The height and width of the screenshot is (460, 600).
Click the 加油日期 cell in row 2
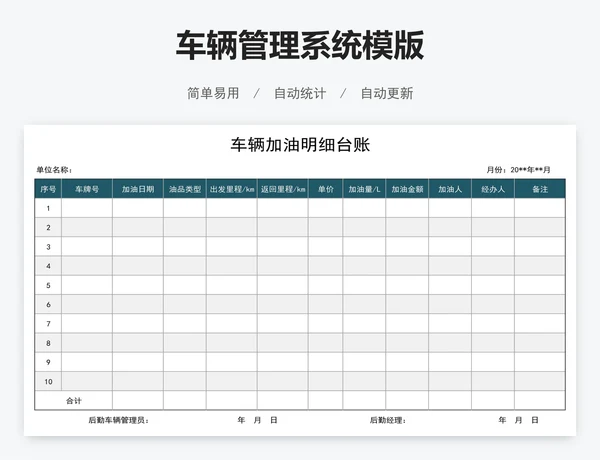tap(138, 227)
